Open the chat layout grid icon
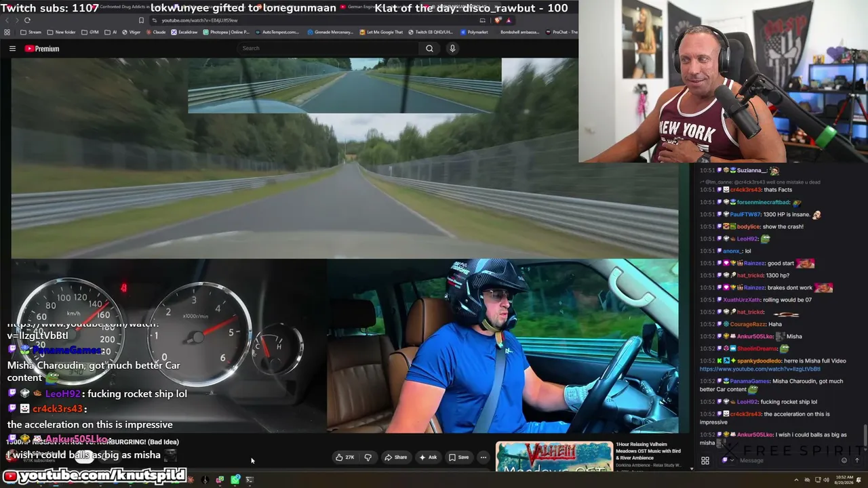 tap(705, 461)
